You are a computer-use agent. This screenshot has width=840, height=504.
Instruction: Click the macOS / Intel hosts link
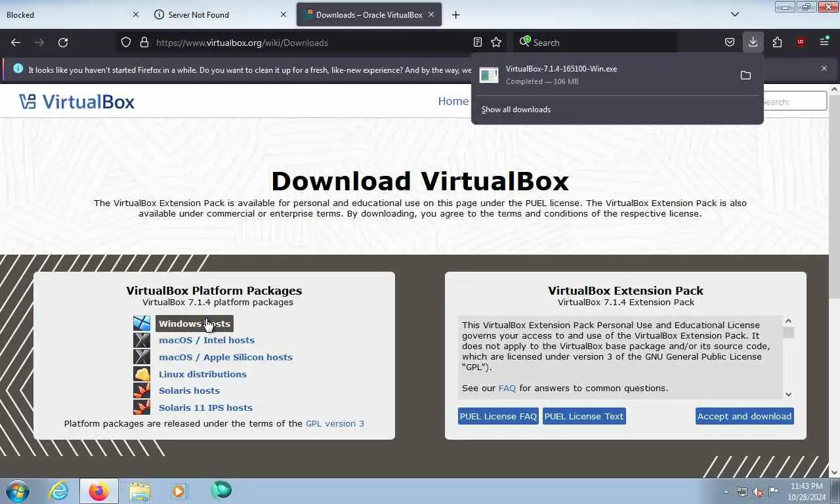[x=207, y=340]
